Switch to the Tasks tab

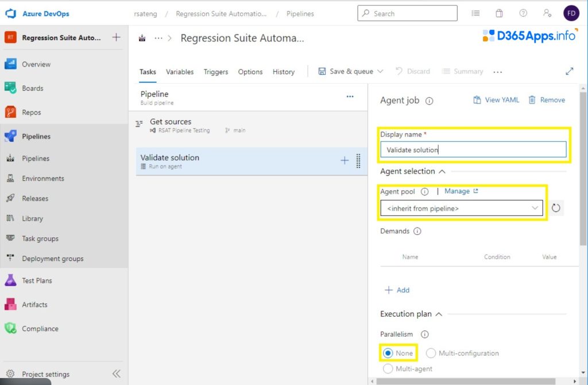148,72
